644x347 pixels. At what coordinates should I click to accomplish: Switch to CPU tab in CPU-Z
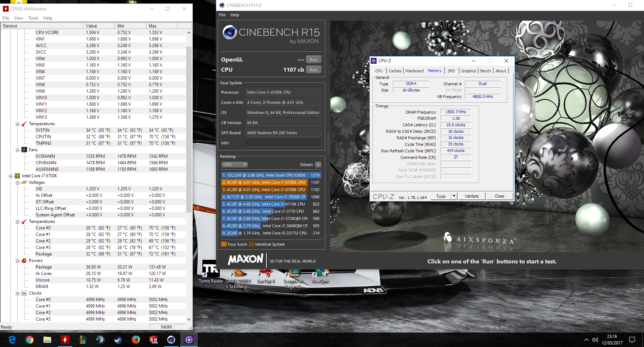379,71
